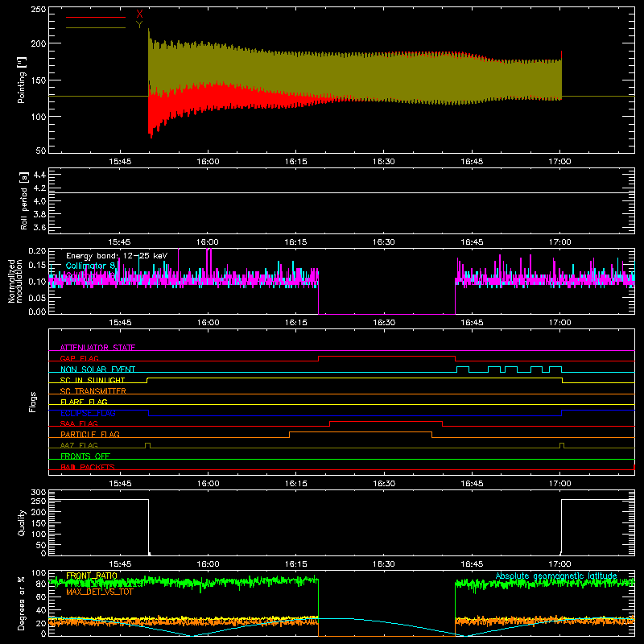Click the red X legend letter
The image size is (644, 644).
[139, 14]
